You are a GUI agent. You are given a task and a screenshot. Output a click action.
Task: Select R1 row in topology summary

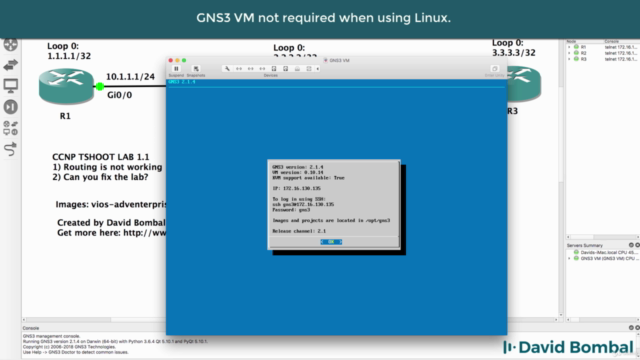click(x=602, y=47)
